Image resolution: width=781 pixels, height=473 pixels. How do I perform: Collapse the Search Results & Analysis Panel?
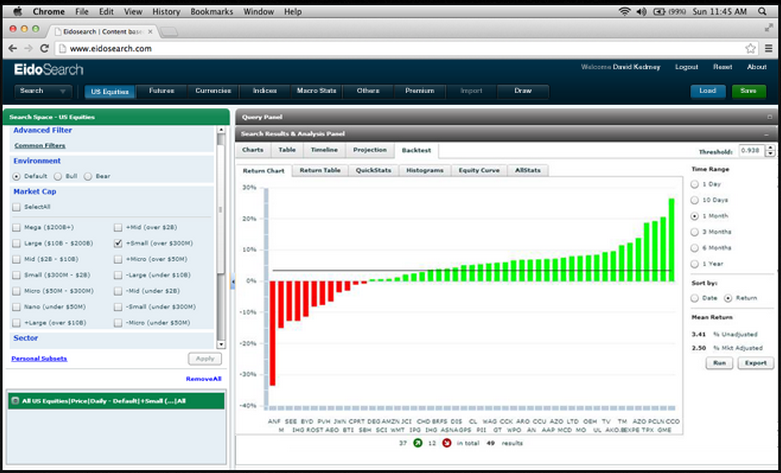(766, 133)
